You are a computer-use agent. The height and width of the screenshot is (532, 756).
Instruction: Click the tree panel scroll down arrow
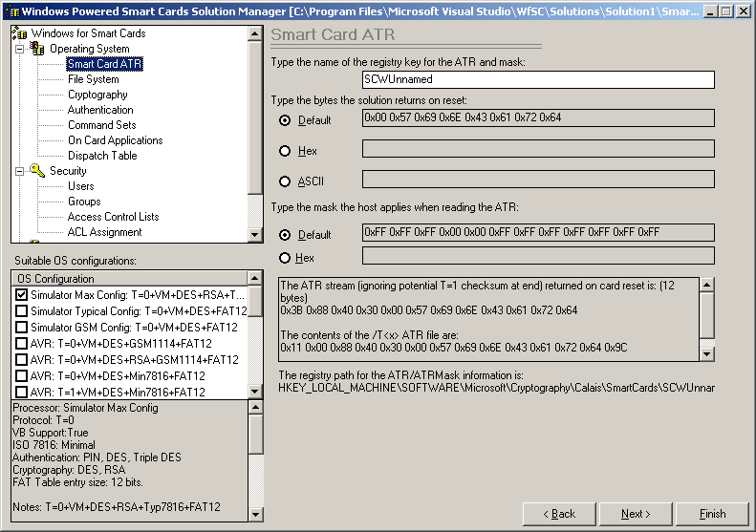tap(255, 234)
